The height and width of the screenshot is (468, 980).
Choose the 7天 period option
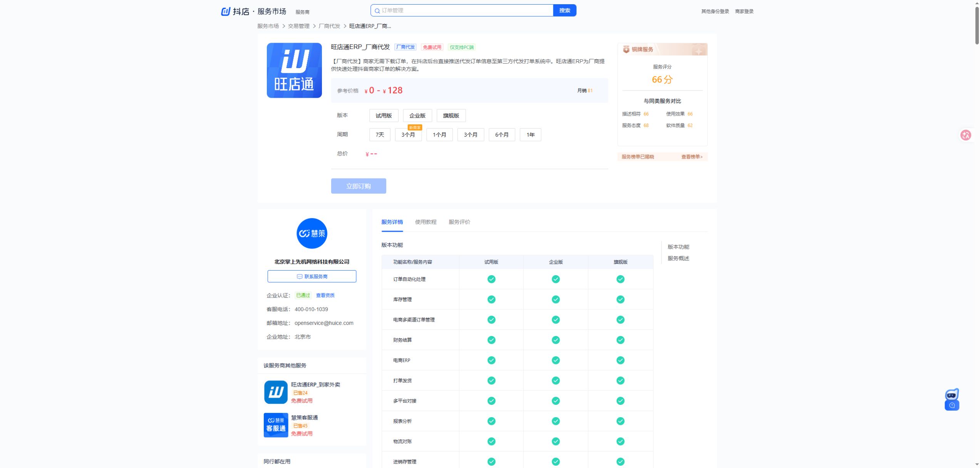point(380,135)
